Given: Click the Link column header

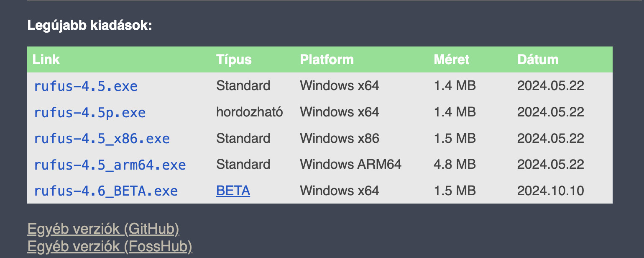Looking at the screenshot, I should point(46,59).
